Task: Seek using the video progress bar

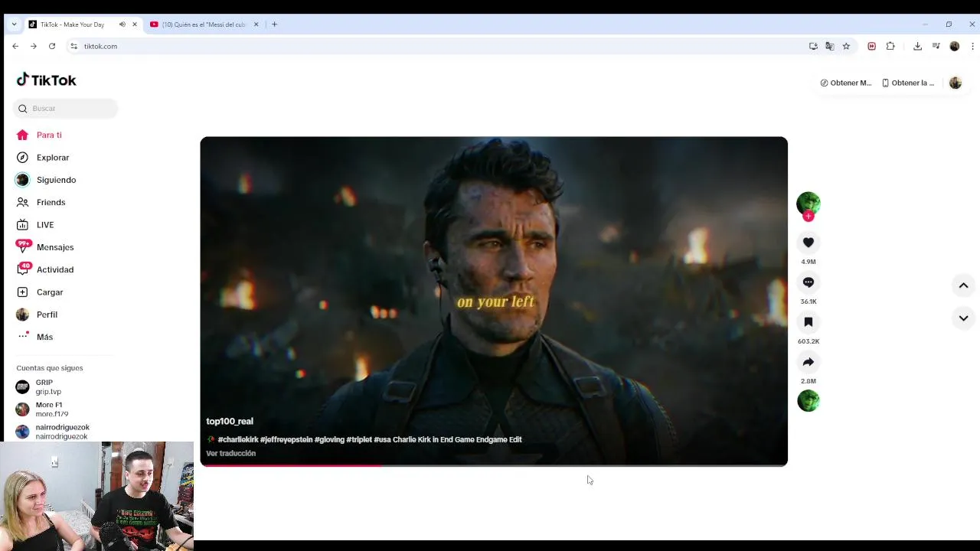Action: pyautogui.click(x=494, y=465)
